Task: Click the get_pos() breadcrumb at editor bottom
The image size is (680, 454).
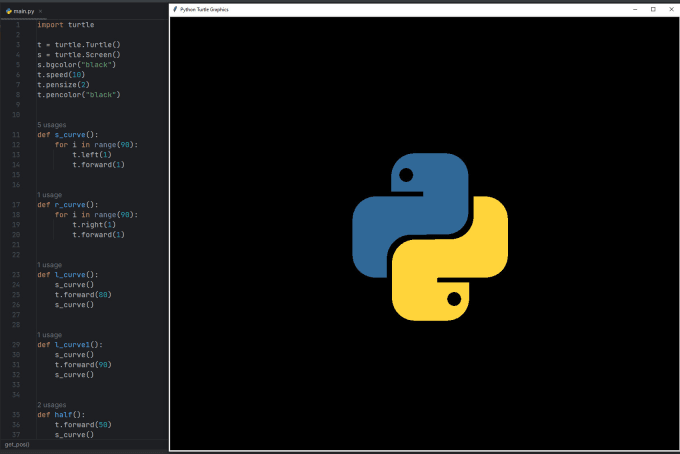Action: click(17, 444)
